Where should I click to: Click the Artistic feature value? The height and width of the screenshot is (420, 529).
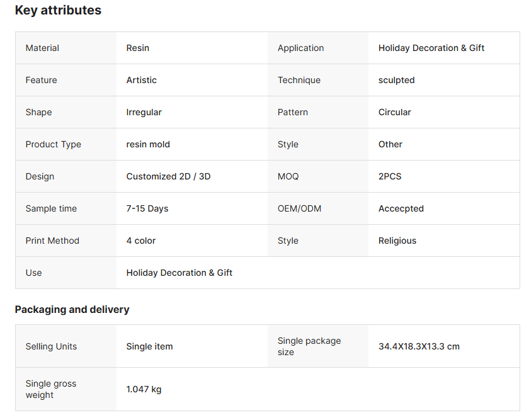click(x=142, y=80)
